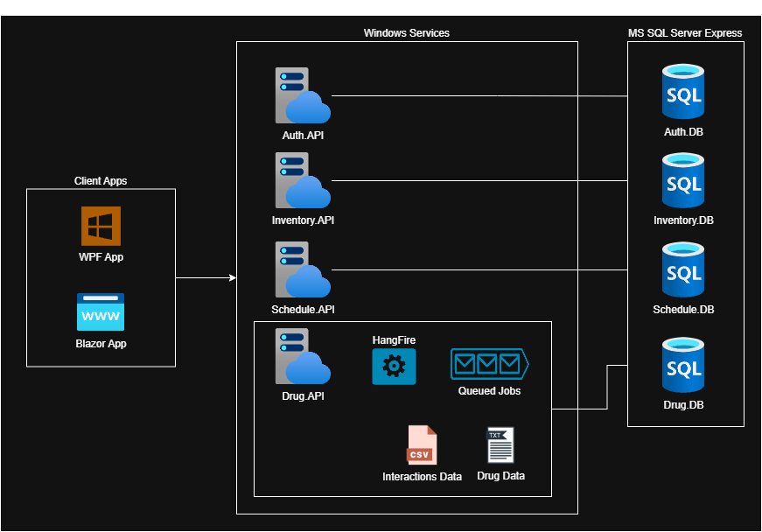
Task: Select the Drug.API server icon
Action: click(302, 356)
